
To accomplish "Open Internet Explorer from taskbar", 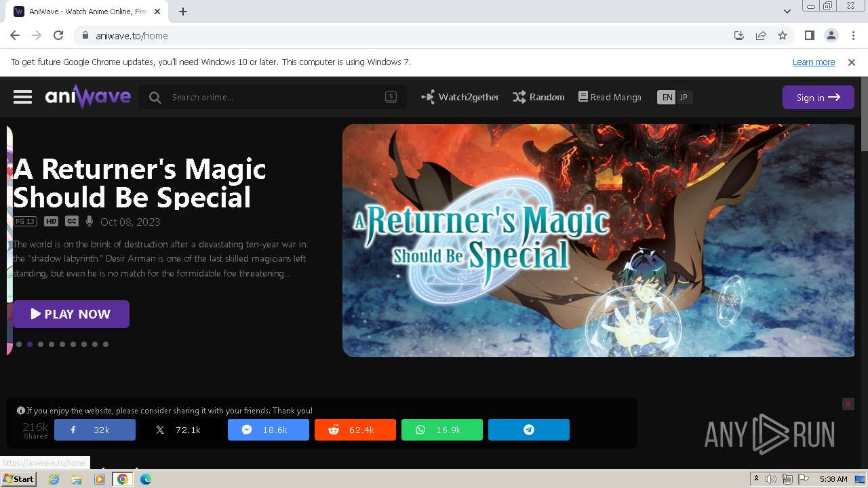I will (54, 479).
